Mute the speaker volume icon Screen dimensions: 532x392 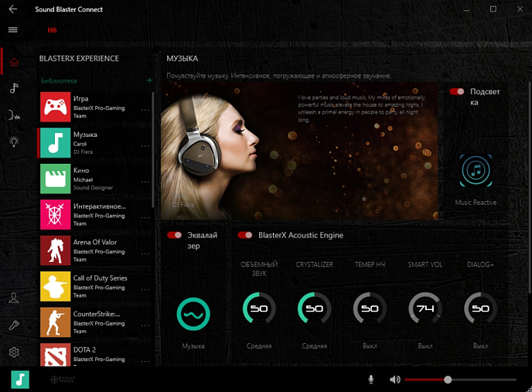(x=394, y=380)
